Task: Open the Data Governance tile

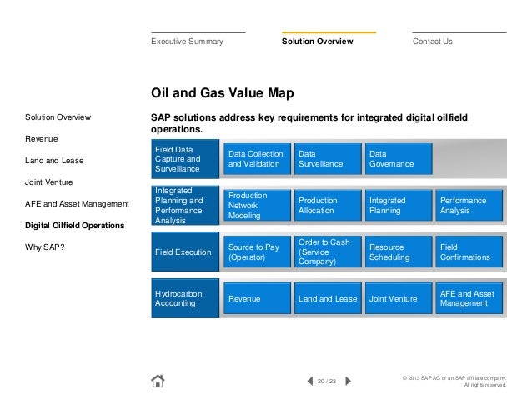Action: click(x=399, y=159)
